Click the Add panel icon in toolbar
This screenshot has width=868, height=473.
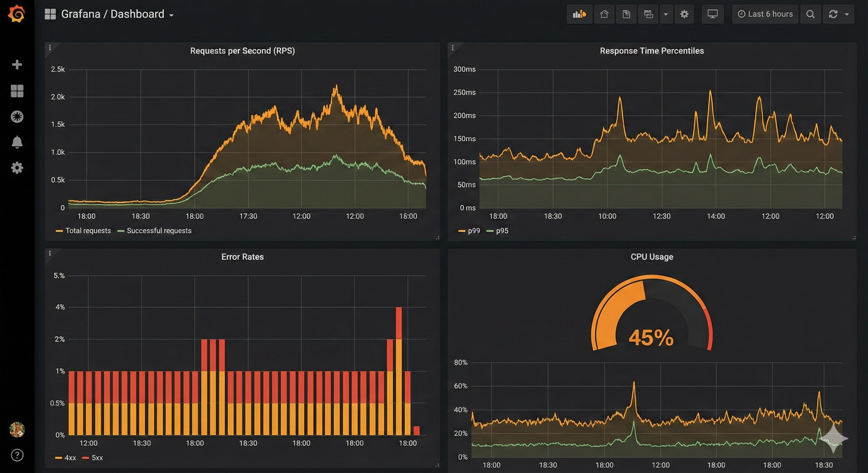[579, 14]
